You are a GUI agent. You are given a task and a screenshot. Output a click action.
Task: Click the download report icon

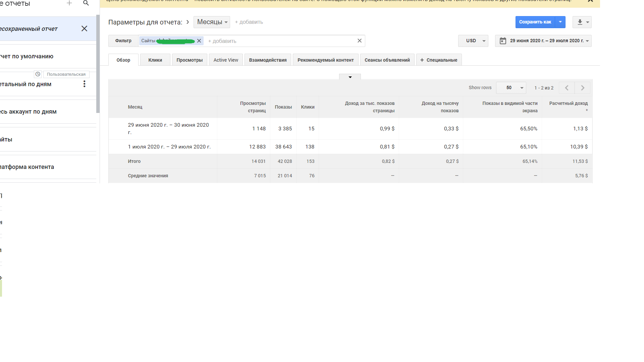click(580, 22)
